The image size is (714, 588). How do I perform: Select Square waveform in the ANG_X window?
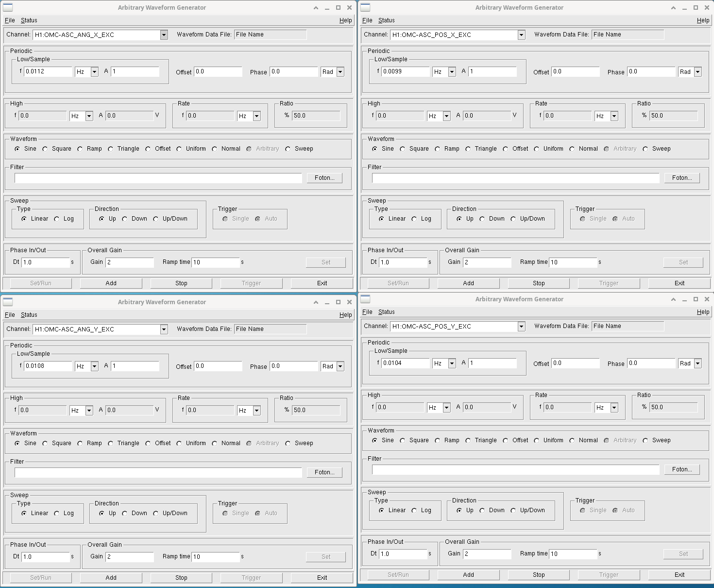[45, 149]
